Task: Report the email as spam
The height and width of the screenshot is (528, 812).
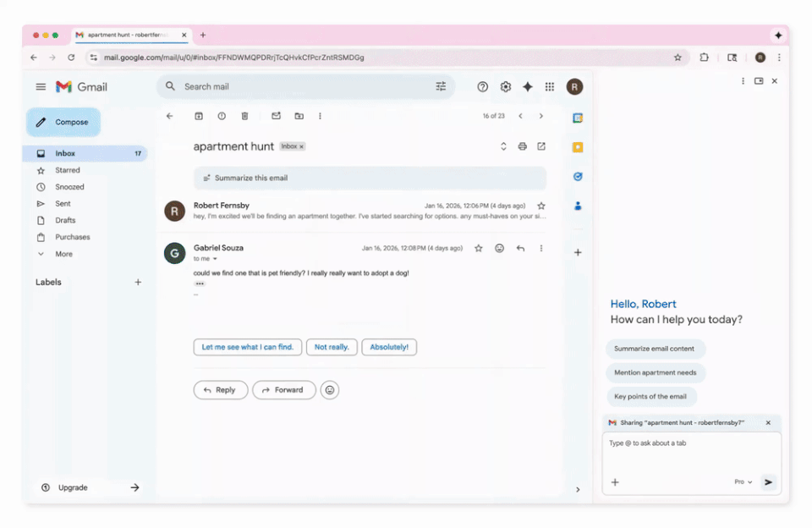Action: click(222, 116)
